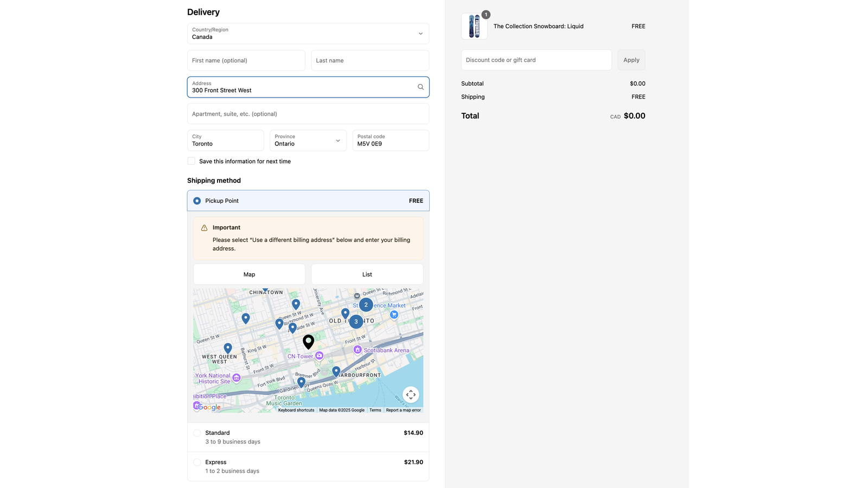Click the Total amount $0.00
Viewport: 868px width, 488px height.
tap(635, 116)
